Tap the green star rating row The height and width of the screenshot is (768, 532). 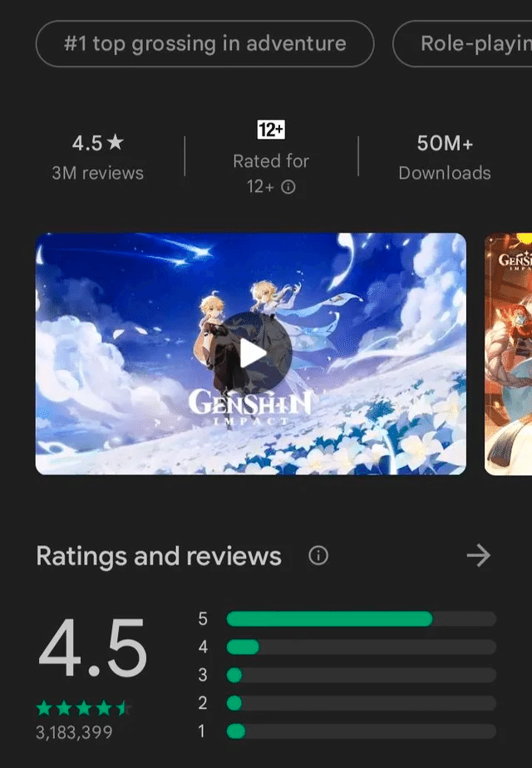[x=84, y=708]
